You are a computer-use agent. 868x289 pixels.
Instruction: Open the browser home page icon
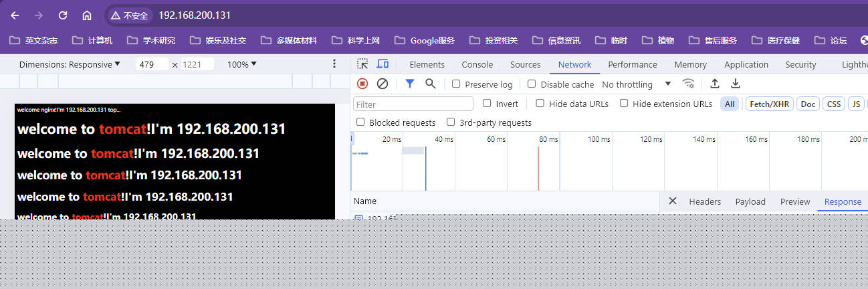pos(87,15)
